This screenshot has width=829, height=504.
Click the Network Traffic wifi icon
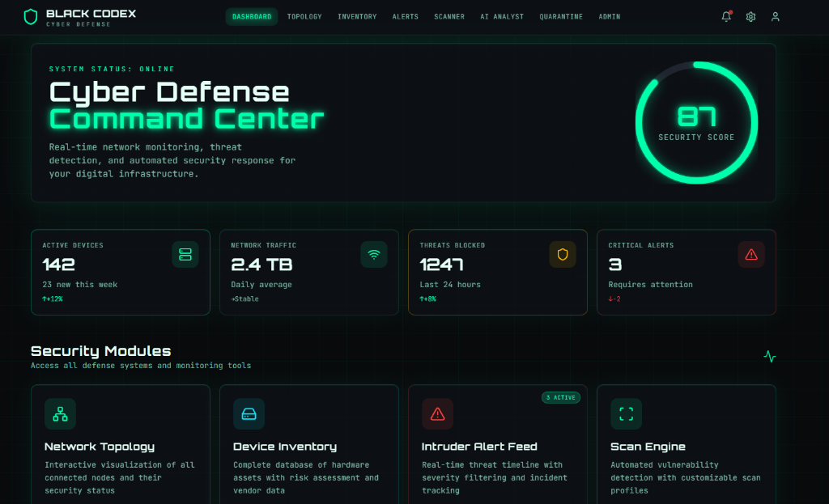pos(374,255)
